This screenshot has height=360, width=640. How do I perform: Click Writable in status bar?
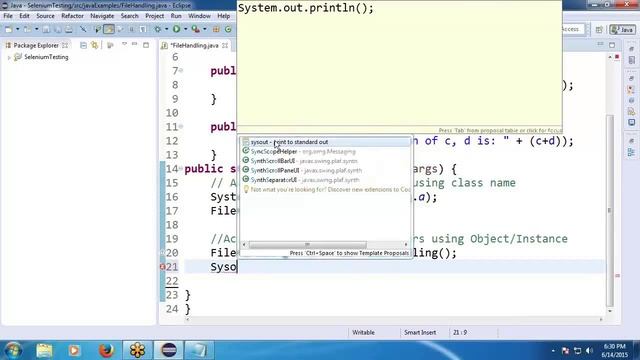363,333
